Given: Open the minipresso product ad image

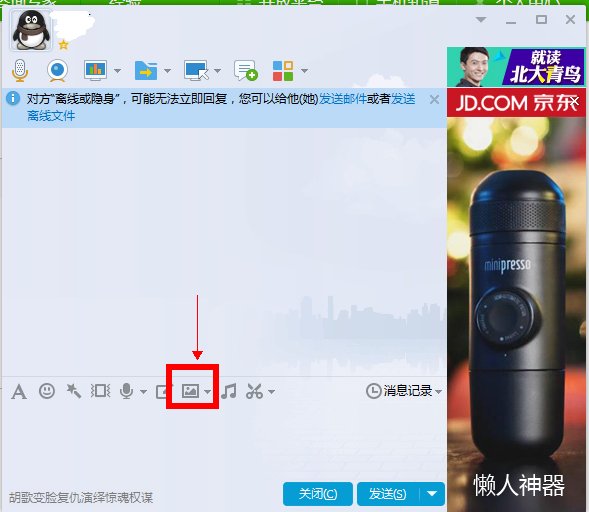Looking at the screenshot, I should (x=516, y=314).
